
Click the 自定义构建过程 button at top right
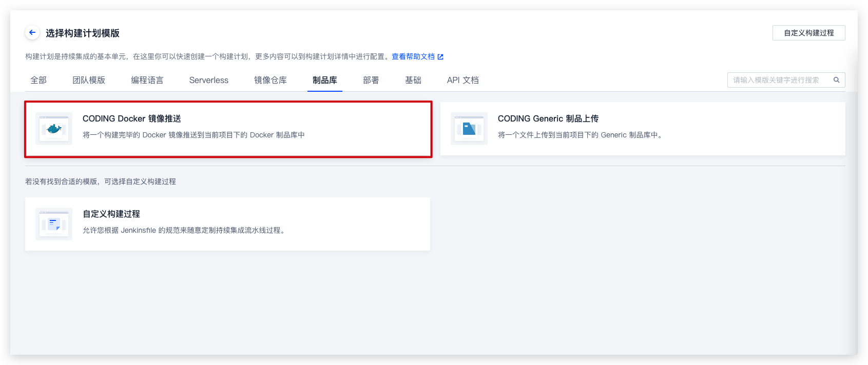pyautogui.click(x=809, y=33)
